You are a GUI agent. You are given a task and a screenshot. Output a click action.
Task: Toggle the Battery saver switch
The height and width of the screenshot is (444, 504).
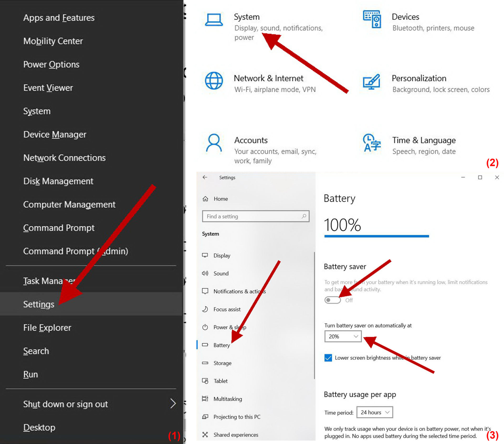pos(333,300)
